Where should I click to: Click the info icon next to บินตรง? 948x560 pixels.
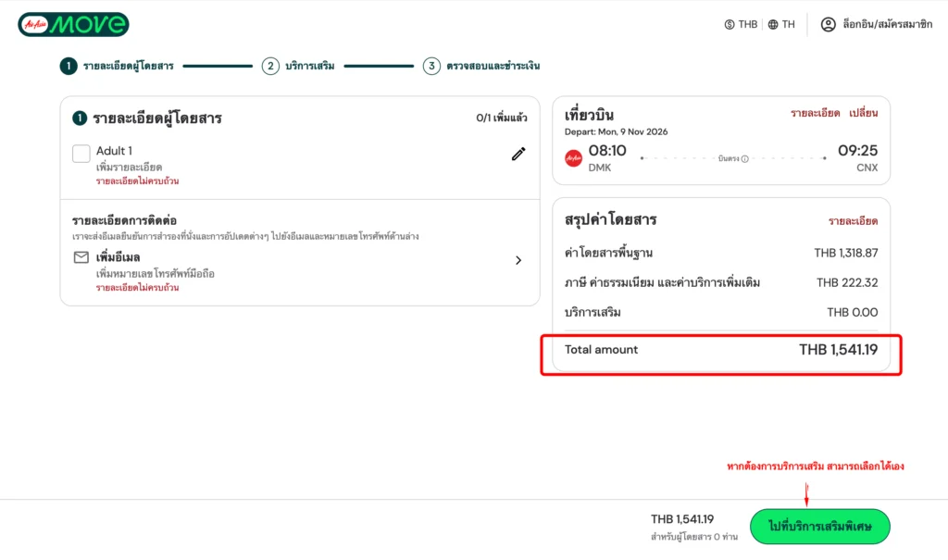click(x=745, y=159)
